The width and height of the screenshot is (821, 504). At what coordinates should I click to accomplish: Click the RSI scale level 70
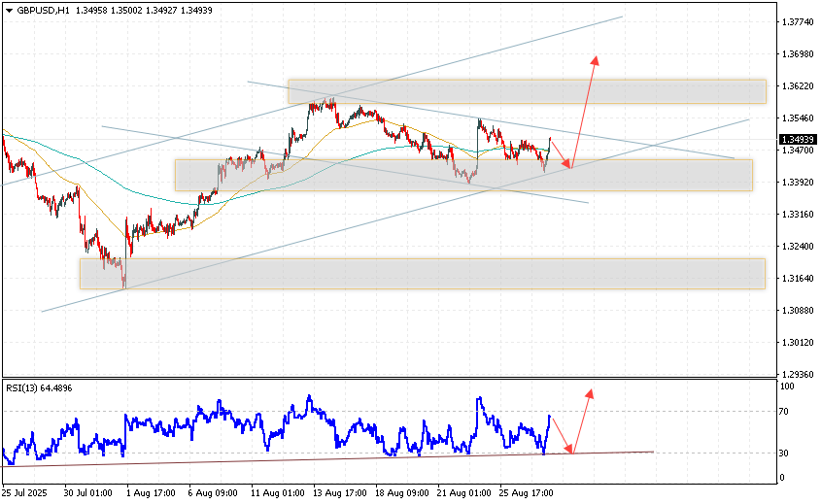(784, 412)
